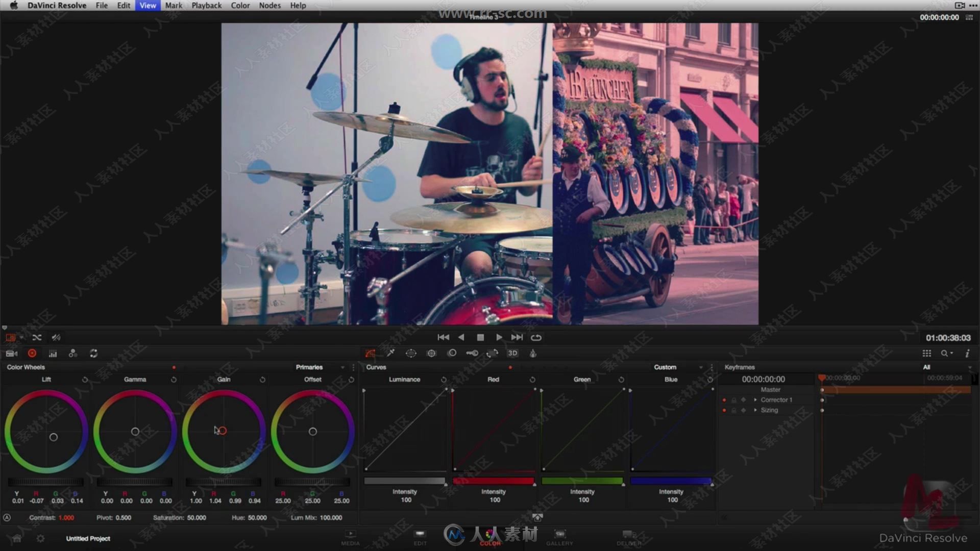The height and width of the screenshot is (551, 980).
Task: Switch to the Media page
Action: pyautogui.click(x=350, y=538)
